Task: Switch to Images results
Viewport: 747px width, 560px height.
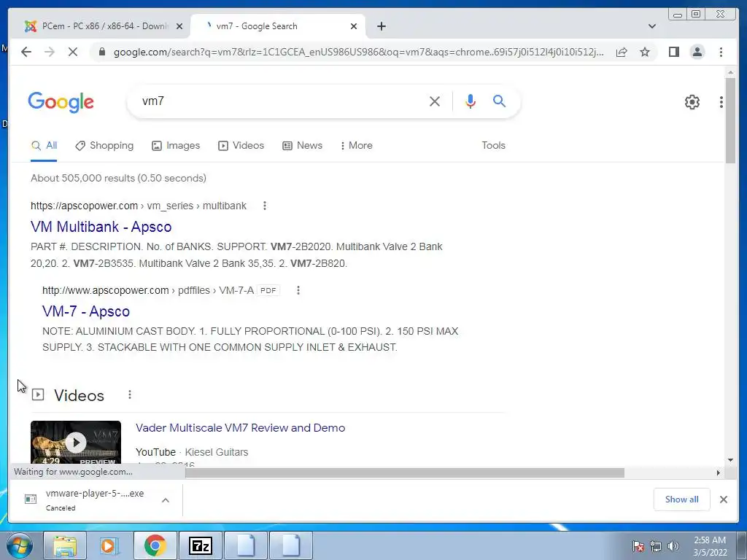Action: tap(176, 146)
